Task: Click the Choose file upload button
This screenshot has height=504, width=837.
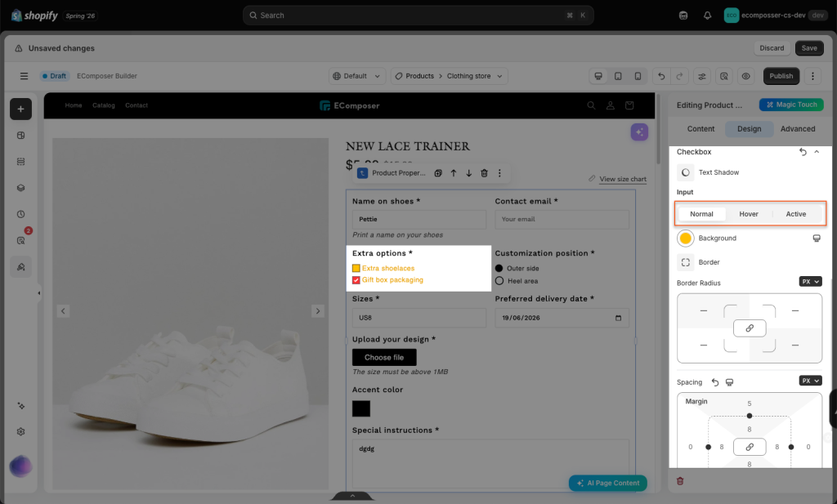Action: point(384,357)
